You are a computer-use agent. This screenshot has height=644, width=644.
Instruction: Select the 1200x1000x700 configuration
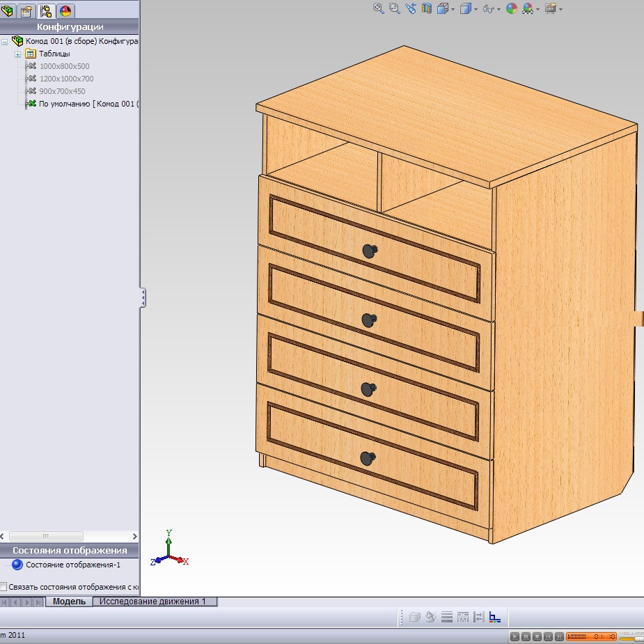[66, 79]
